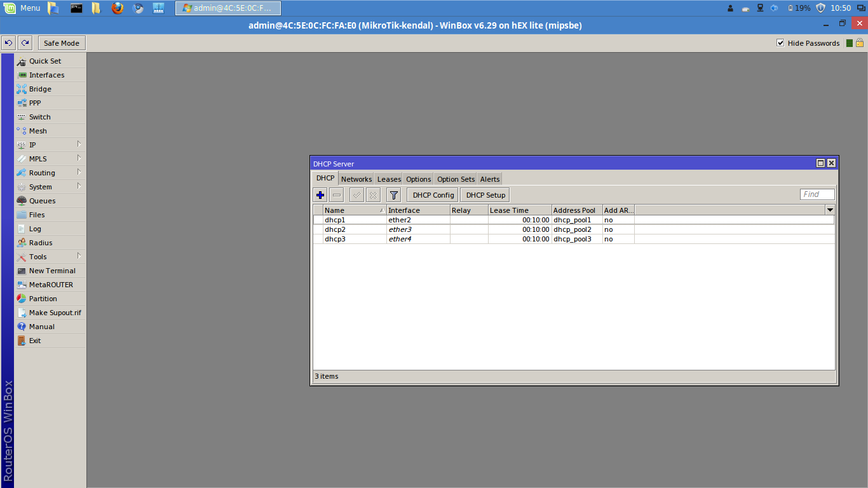The height and width of the screenshot is (488, 868).
Task: Open Quick Set from the sidebar
Action: (x=50, y=61)
